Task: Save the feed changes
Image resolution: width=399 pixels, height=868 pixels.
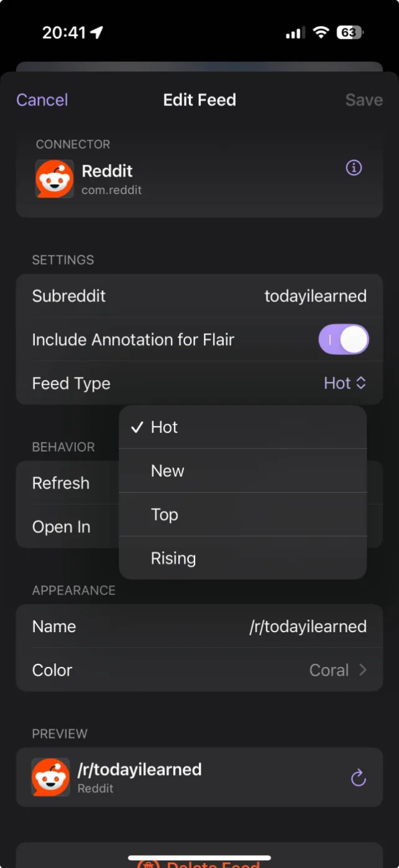Action: tap(363, 100)
